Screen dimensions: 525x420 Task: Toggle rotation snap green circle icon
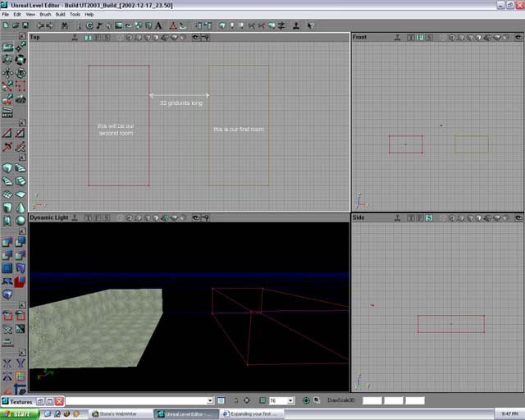coord(306,400)
